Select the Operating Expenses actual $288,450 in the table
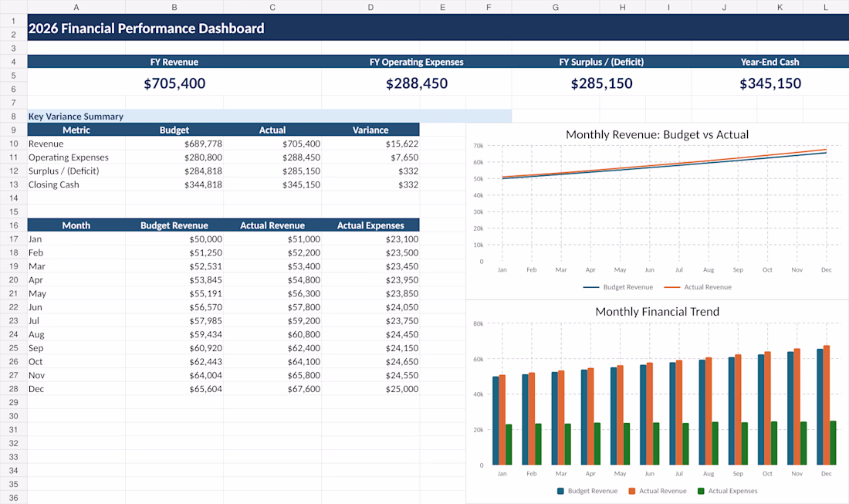This screenshot has height=504, width=849. (272, 157)
